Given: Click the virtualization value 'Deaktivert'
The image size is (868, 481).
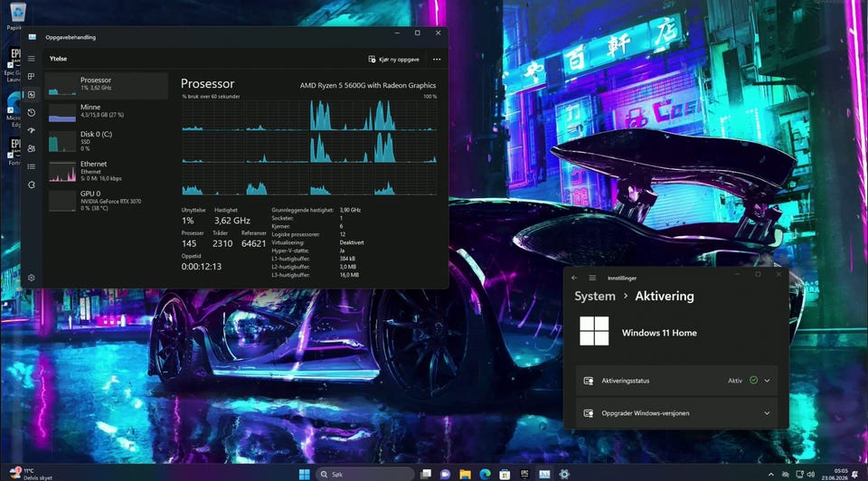Looking at the screenshot, I should pyautogui.click(x=352, y=242).
